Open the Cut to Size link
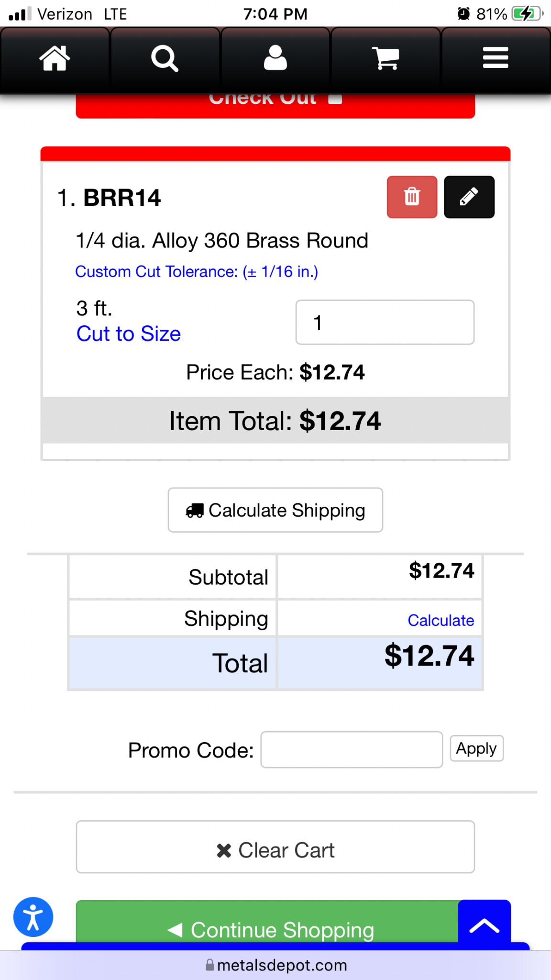This screenshot has height=980, width=551. point(129,334)
